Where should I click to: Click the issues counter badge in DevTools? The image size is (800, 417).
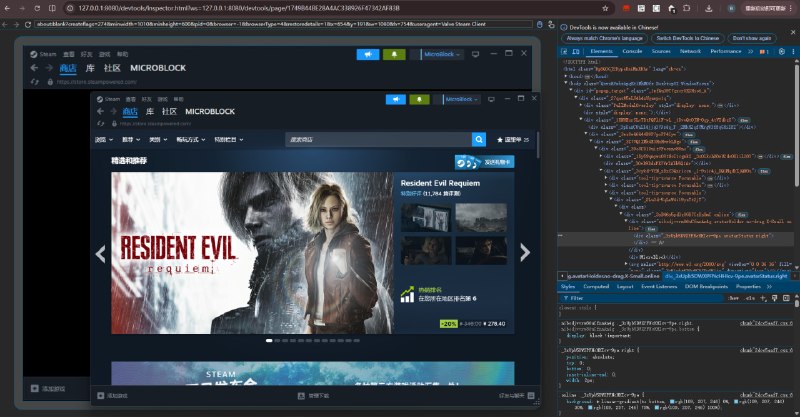[764, 52]
